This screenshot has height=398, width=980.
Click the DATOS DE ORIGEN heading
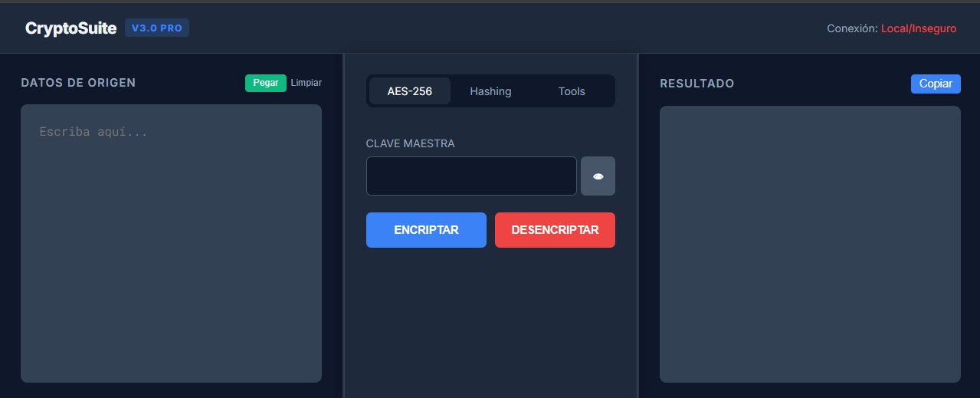point(78,83)
